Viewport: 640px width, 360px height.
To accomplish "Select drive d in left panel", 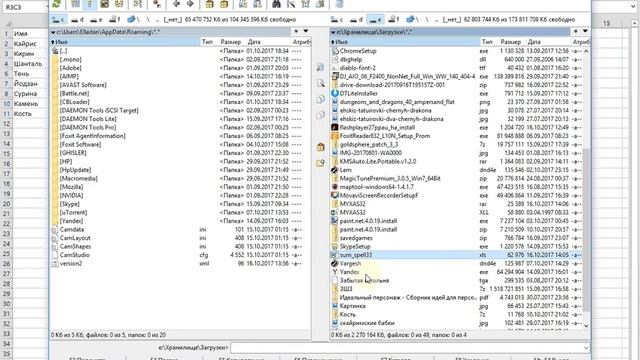I will click(x=77, y=19).
